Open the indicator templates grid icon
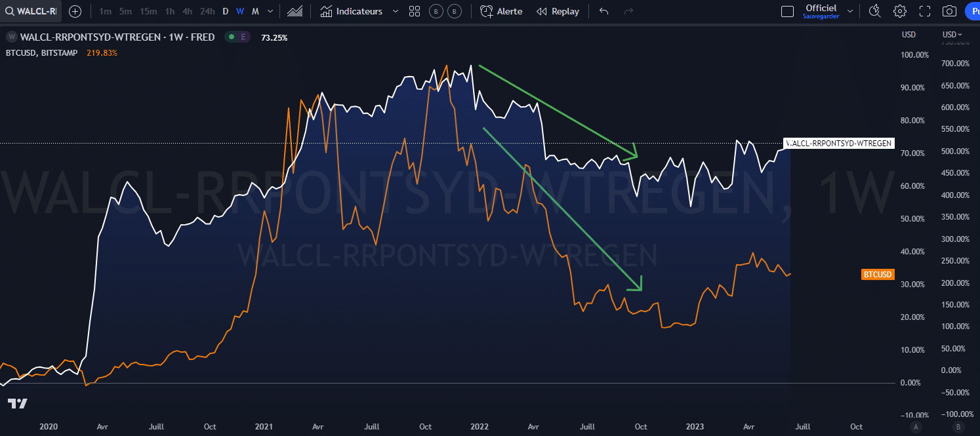 point(414,11)
